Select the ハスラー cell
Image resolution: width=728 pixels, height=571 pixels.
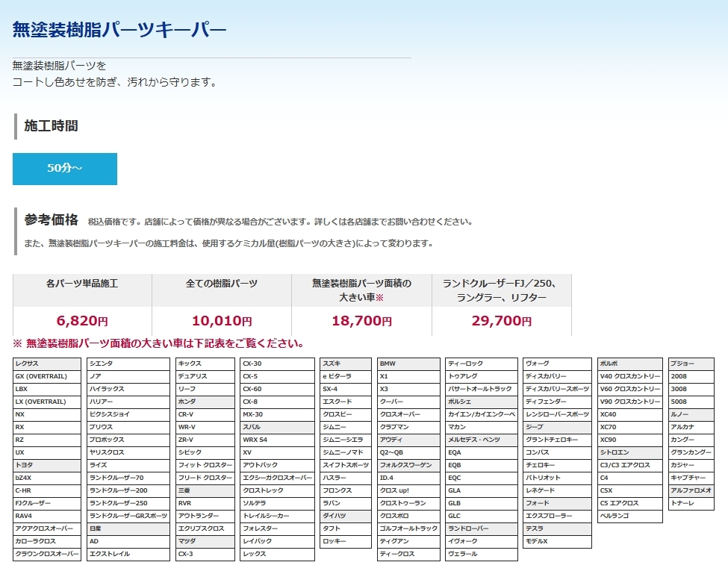pyautogui.click(x=346, y=478)
